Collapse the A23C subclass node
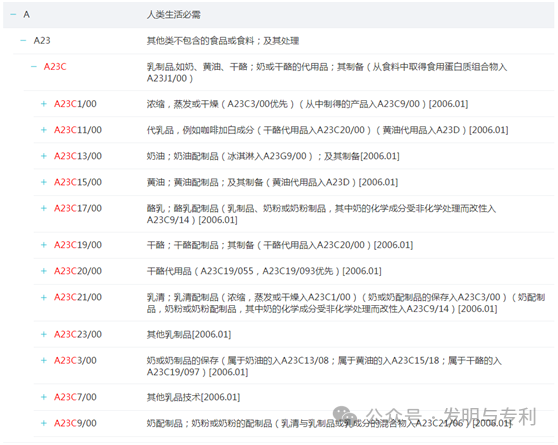This screenshot has height=445, width=558. coord(34,67)
